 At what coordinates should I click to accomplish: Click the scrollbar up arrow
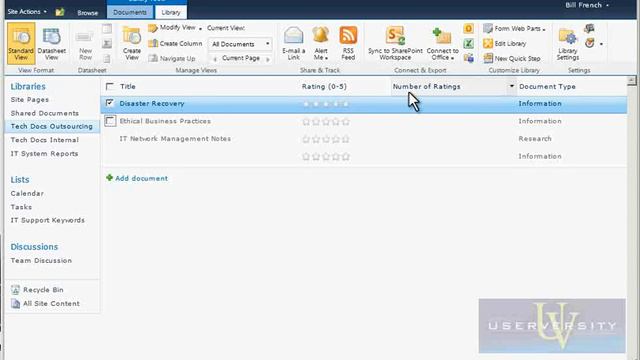pos(631,80)
